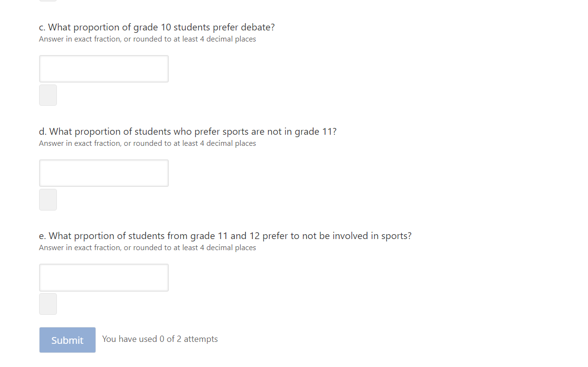588x367 pixels.
Task: Click the question c heading text
Action: (x=157, y=27)
